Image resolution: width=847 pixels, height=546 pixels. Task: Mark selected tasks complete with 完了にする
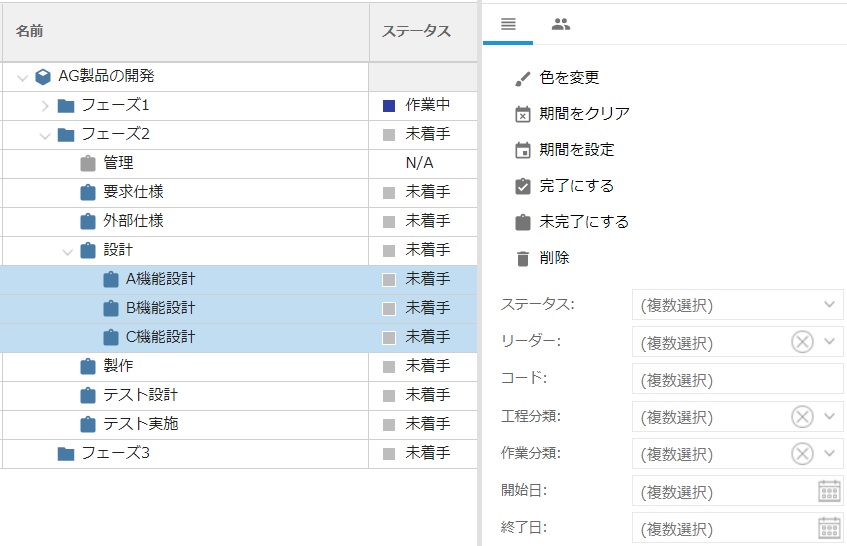576,186
